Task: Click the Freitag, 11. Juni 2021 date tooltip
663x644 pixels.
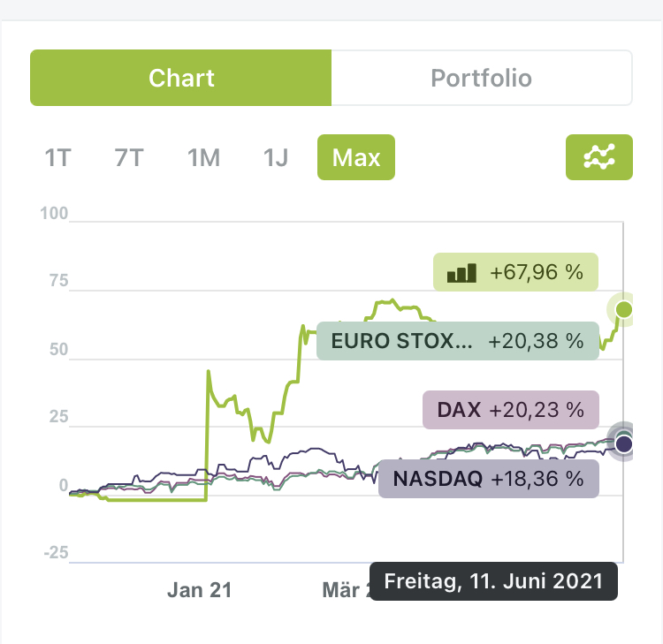Action: (x=493, y=581)
